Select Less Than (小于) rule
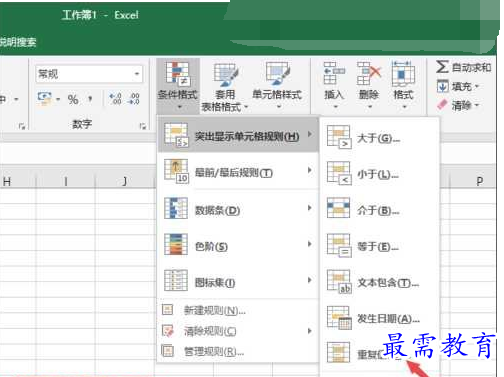 coord(379,174)
